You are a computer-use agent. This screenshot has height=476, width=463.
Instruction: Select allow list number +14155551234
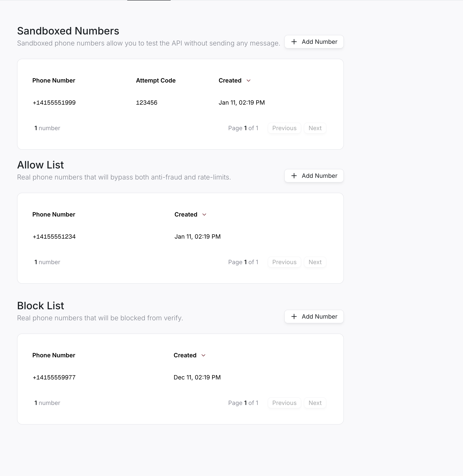[x=54, y=237]
